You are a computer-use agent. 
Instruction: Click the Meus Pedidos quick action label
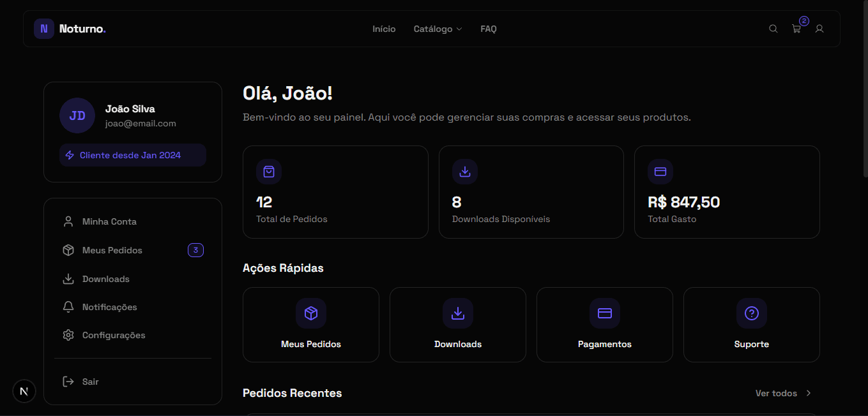[x=311, y=344]
